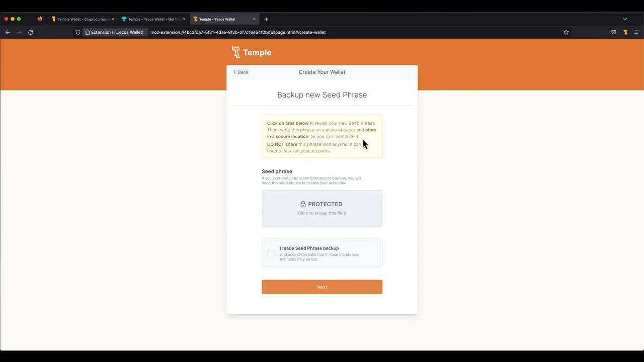
Task: Bookmark this page with the star icon
Action: tap(567, 32)
